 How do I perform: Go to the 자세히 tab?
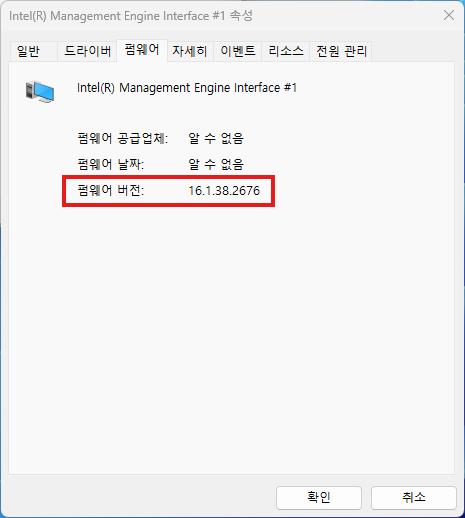click(189, 51)
